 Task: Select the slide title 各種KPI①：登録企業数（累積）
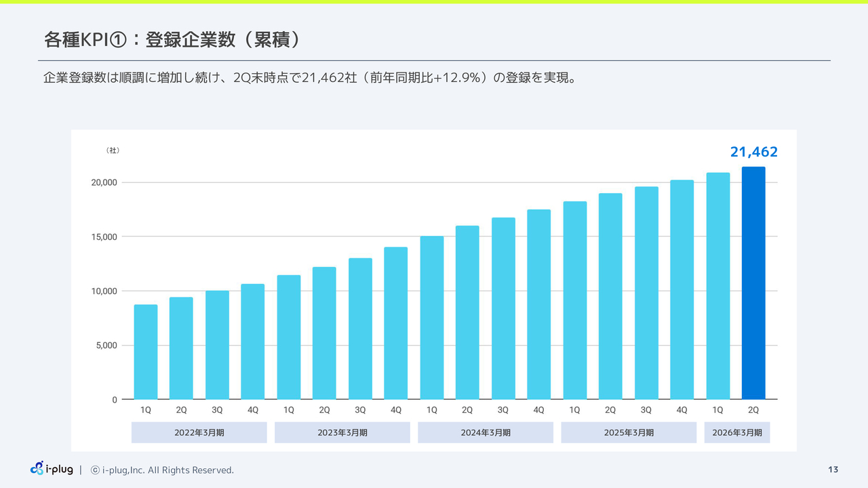click(172, 40)
